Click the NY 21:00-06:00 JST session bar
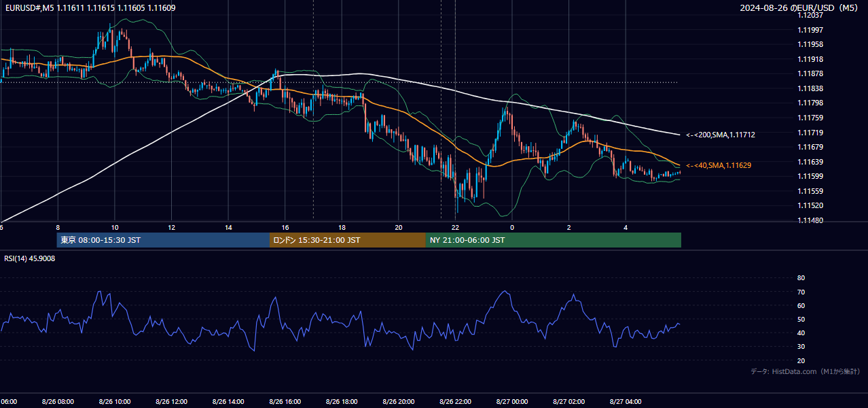Screen dimensions: 868x408 (554, 240)
